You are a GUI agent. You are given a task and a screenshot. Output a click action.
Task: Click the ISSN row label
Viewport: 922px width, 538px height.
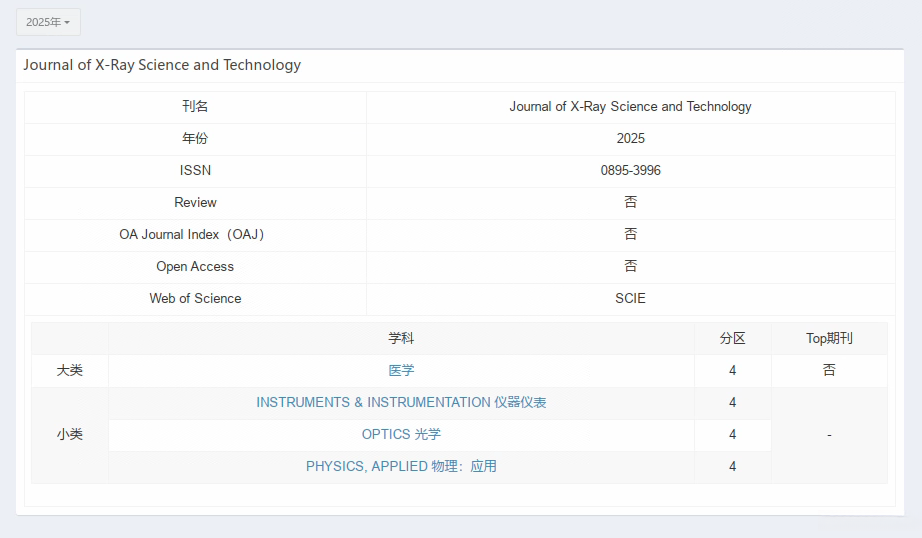click(x=195, y=171)
